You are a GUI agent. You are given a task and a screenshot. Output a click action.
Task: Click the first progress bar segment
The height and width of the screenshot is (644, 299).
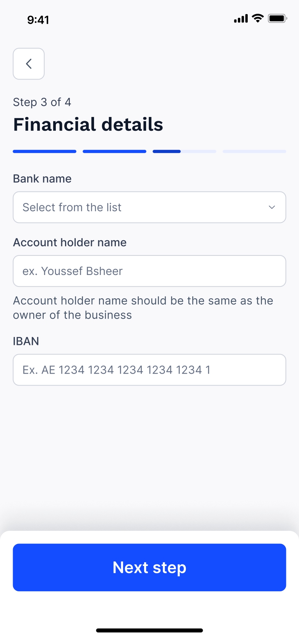(45, 151)
